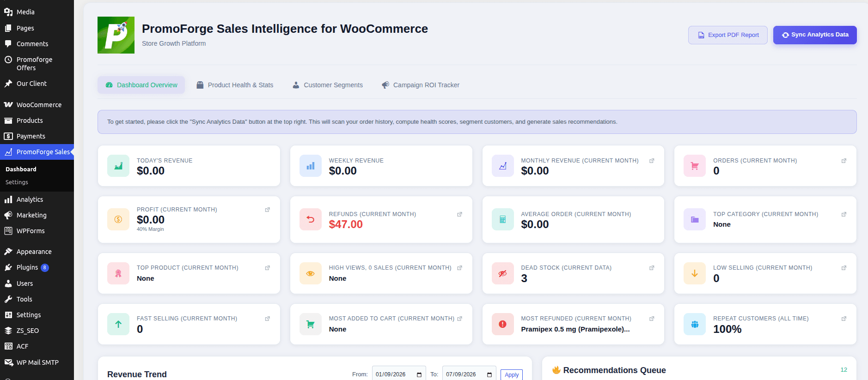Open the From date calendar picker
This screenshot has height=380, width=868.
coord(419,374)
